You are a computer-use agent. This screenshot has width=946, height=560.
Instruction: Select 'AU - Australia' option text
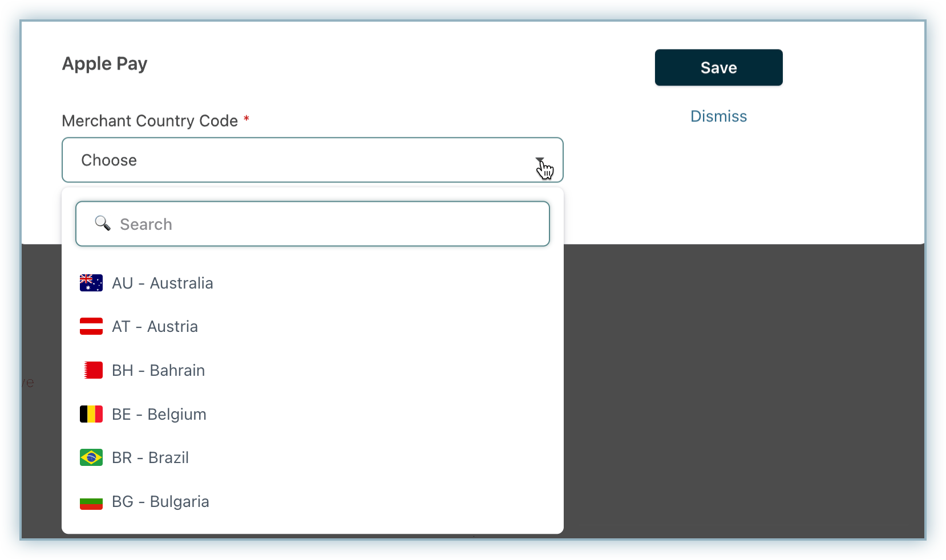click(163, 283)
